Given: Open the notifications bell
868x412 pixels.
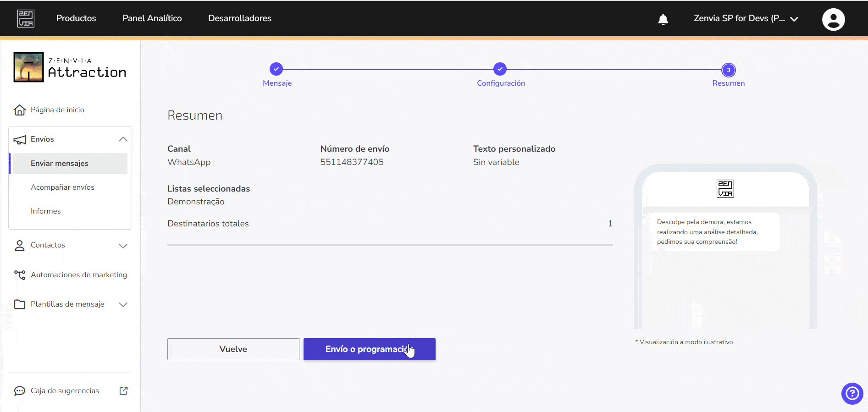Looking at the screenshot, I should (663, 19).
